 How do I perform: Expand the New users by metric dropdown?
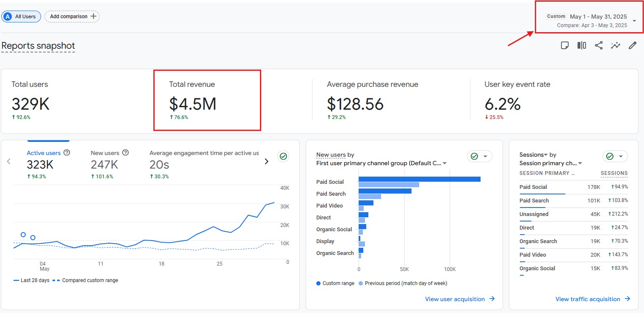[335, 155]
